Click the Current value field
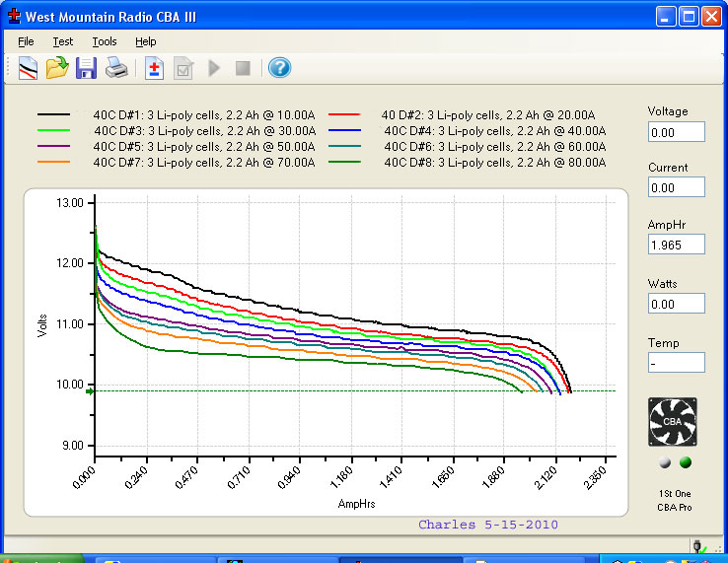The height and width of the screenshot is (563, 728). click(676, 187)
